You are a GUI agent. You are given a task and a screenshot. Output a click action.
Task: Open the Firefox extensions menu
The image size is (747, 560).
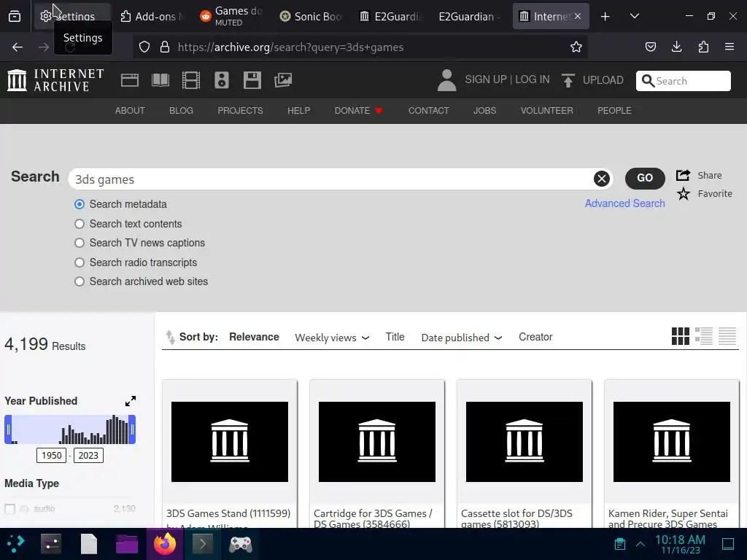tap(703, 47)
